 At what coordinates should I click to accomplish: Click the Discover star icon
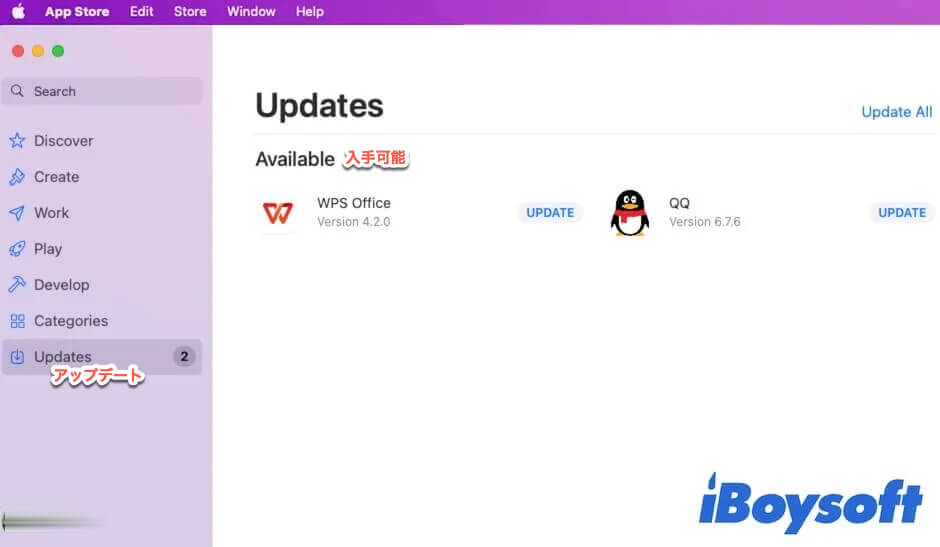click(17, 140)
